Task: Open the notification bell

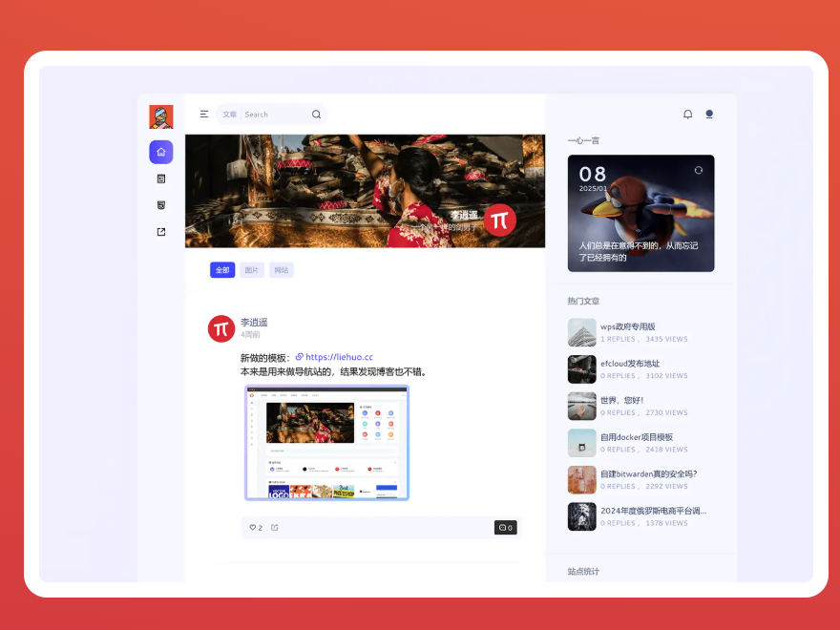Action: point(687,115)
